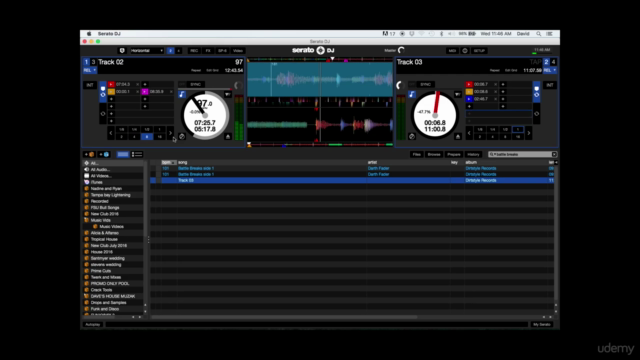
Task: Add a new smart crate with blue icon
Action: (x=104, y=154)
